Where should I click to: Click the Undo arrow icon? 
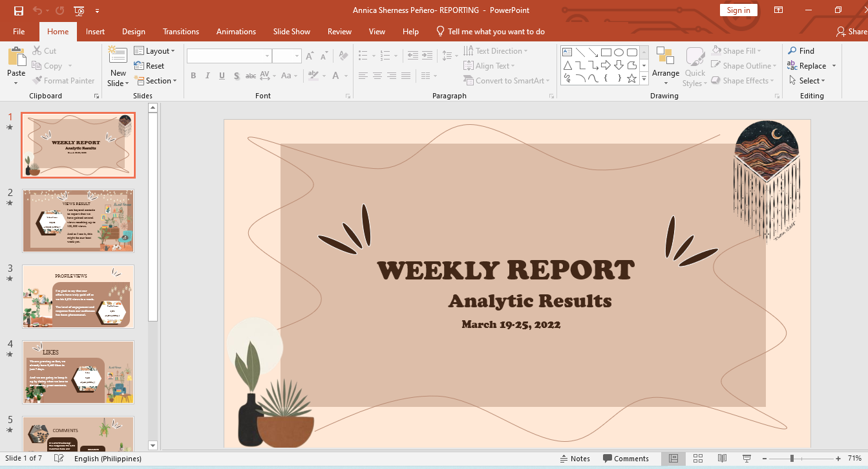click(37, 10)
